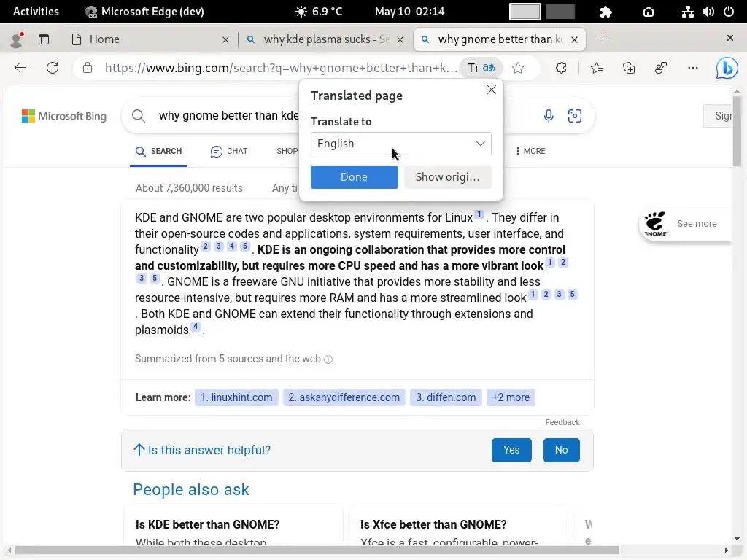Screen dimensions: 747x560
Task: Open Is KDE better than GNOME question
Action: coord(208,524)
